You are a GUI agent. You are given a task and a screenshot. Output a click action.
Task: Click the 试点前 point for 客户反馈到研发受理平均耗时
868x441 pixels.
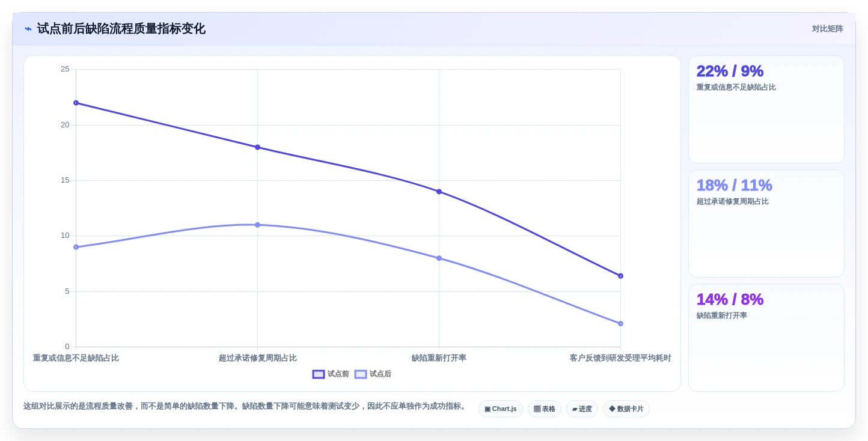coord(620,276)
